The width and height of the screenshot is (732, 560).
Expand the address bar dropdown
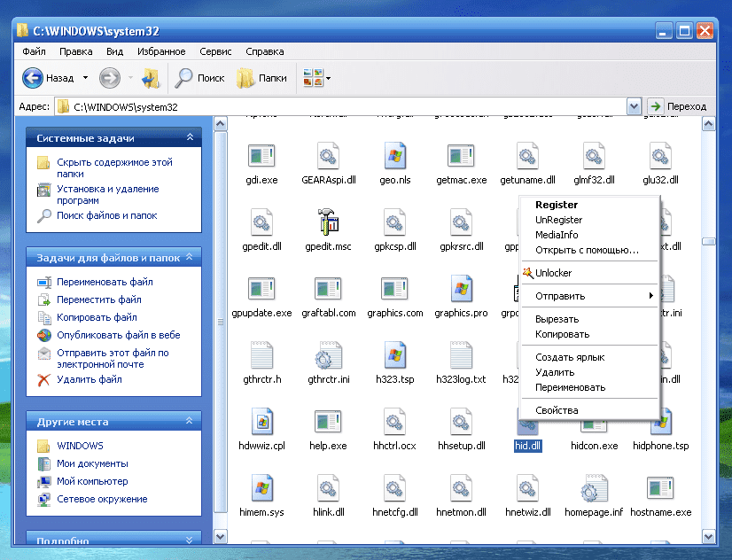point(634,106)
